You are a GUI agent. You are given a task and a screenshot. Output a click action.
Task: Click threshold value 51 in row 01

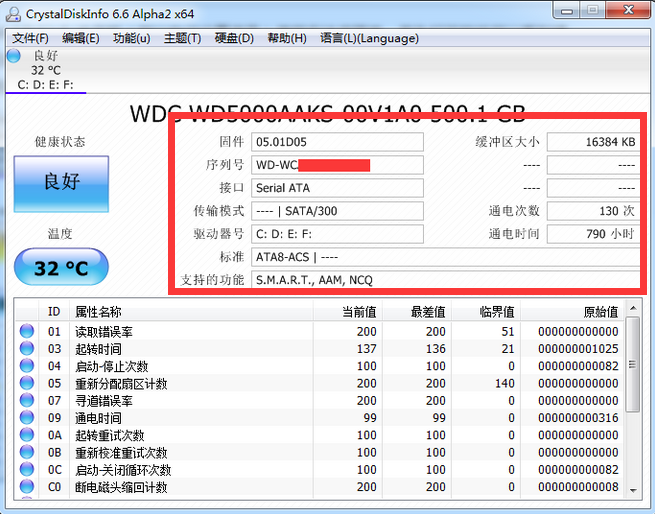(x=508, y=331)
